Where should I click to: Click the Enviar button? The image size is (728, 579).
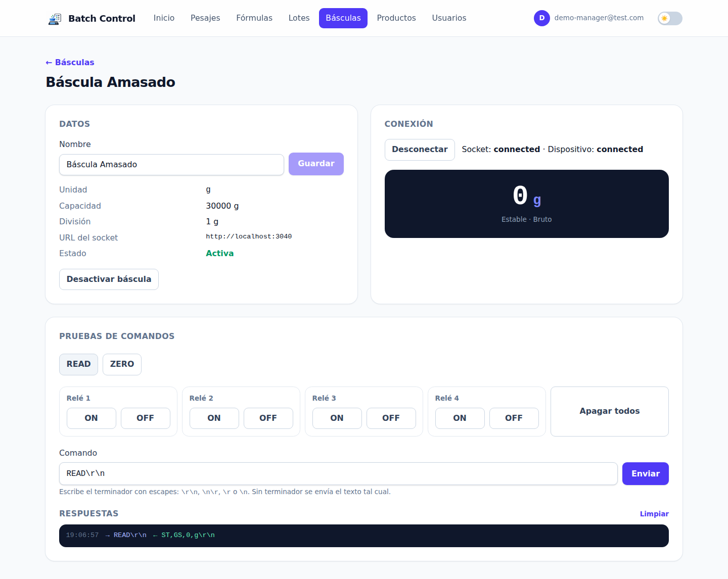pos(645,474)
